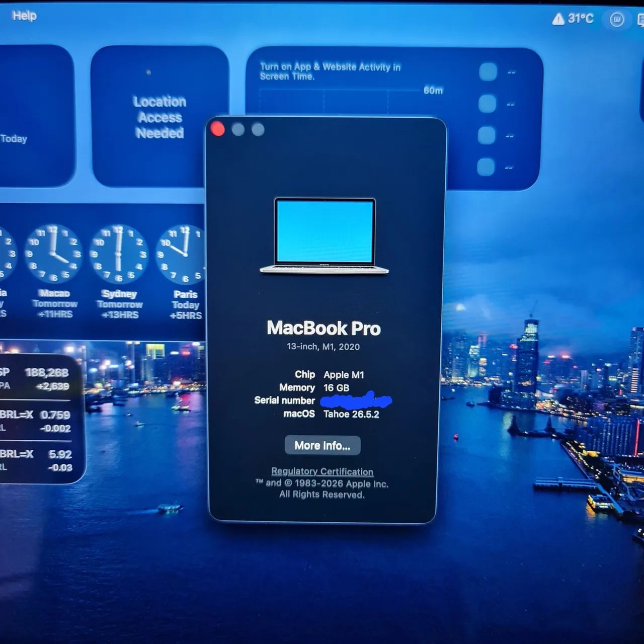Click the 60m chart label in Screen Time
The image size is (644, 644).
(x=433, y=91)
